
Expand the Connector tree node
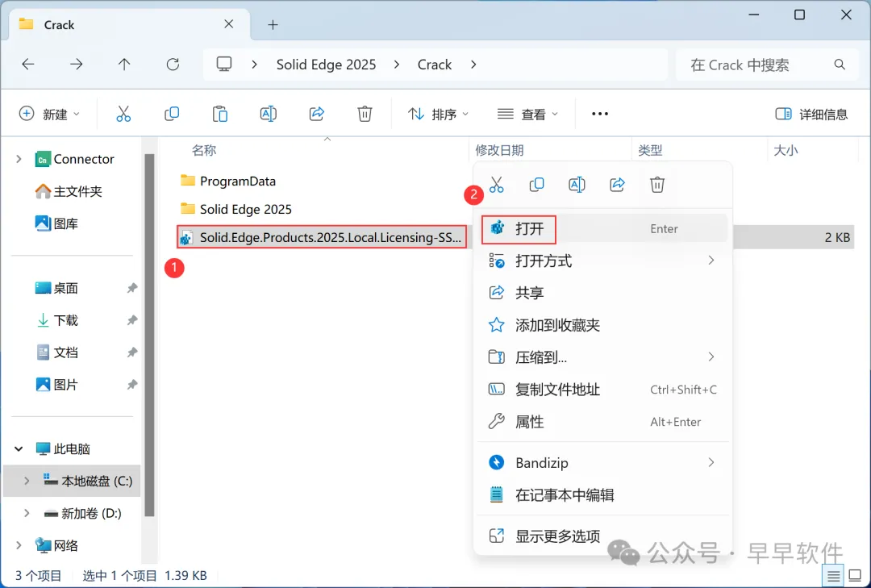[x=19, y=159]
